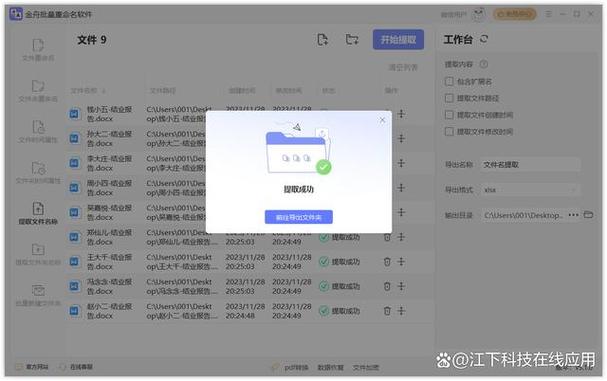Screen dimensions: 607x381
Task: Click the 导出名称 input field
Action: 530,165
